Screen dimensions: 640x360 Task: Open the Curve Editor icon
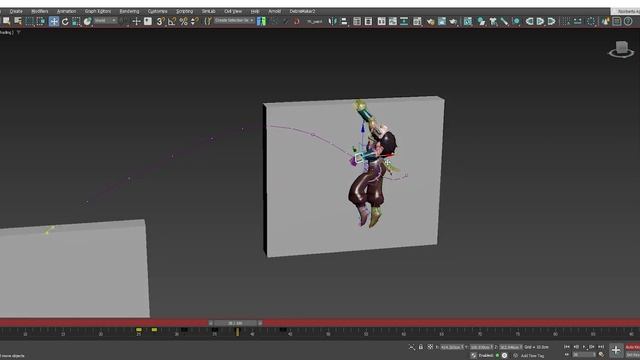(393, 21)
